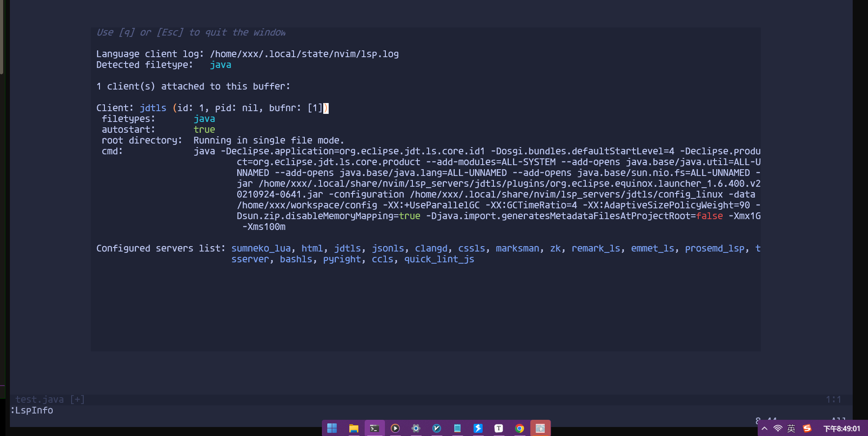The width and height of the screenshot is (868, 436).
Task: Launch the media player from the taskbar
Action: (x=395, y=428)
